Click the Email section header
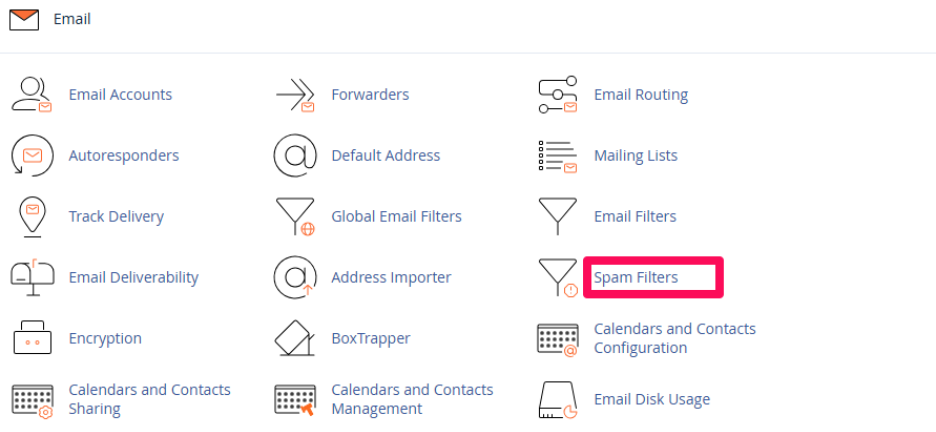936x432 pixels. [x=72, y=19]
